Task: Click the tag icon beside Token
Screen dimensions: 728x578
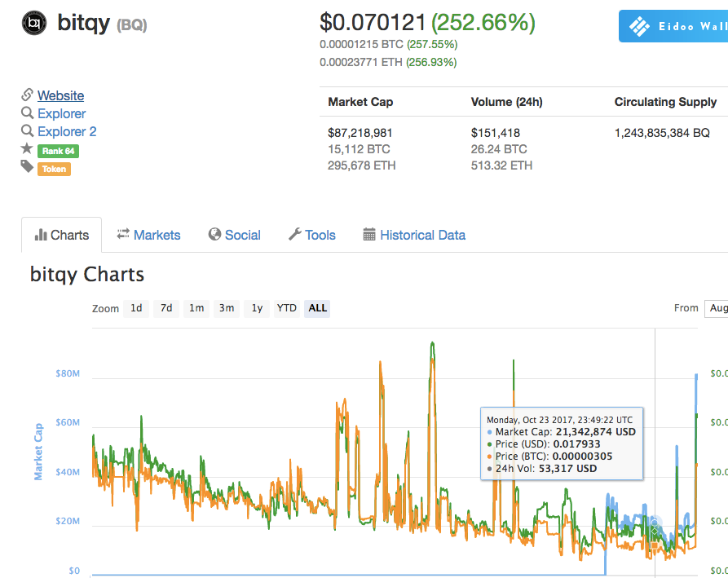Action: 27,166
